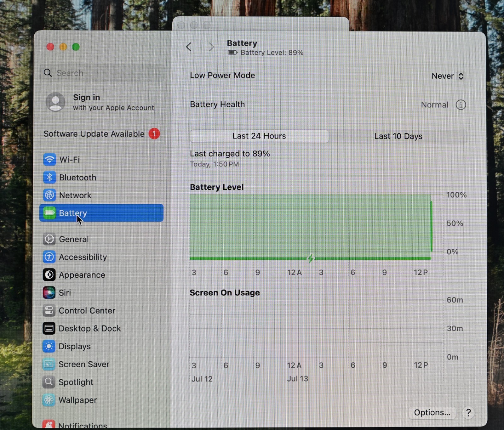Select Wallpaper label in sidebar
The width and height of the screenshot is (504, 430).
(x=78, y=400)
